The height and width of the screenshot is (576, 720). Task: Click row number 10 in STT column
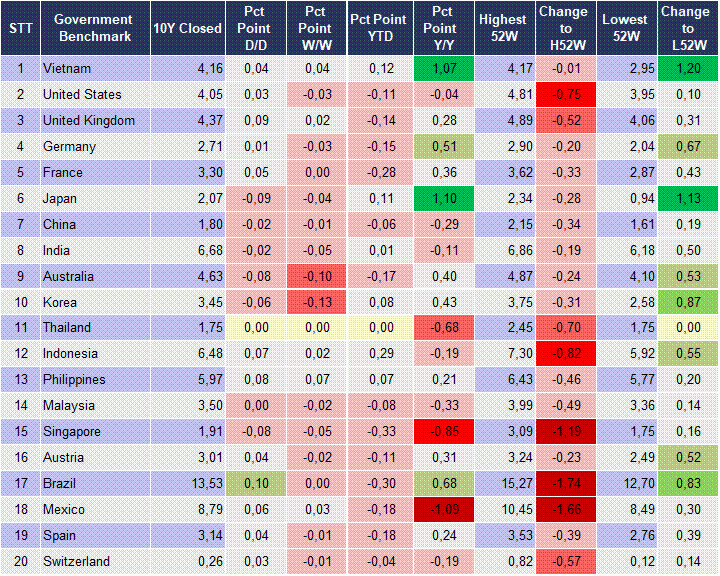(19, 302)
